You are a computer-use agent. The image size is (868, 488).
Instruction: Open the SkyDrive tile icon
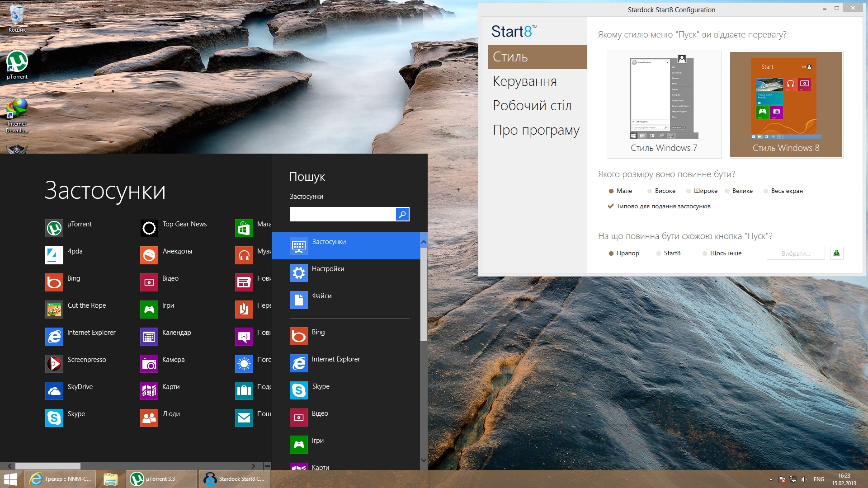pos(54,391)
